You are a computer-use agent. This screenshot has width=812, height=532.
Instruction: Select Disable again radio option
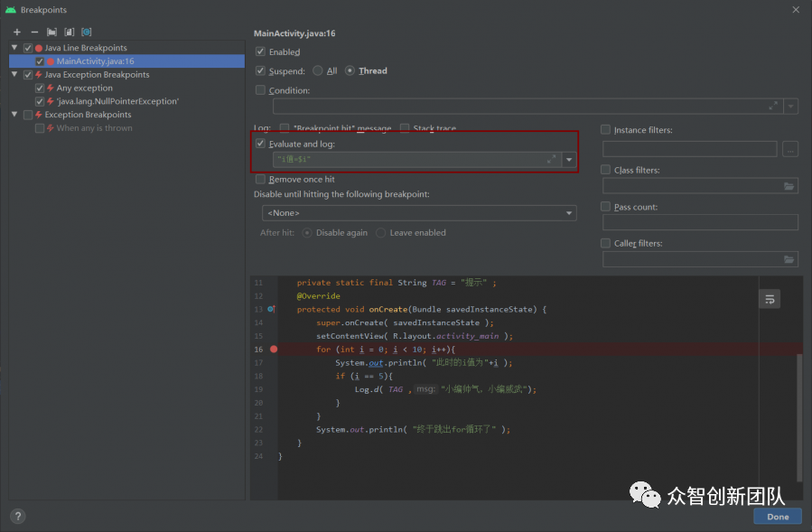307,233
